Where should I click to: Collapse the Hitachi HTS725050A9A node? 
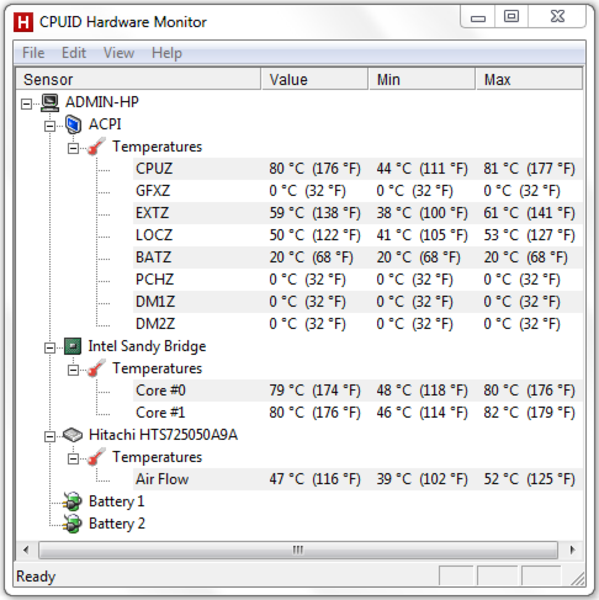point(50,437)
